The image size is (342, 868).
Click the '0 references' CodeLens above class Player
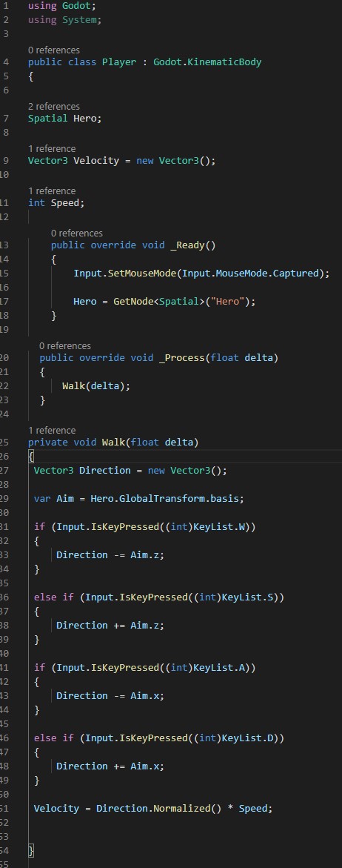53,50
